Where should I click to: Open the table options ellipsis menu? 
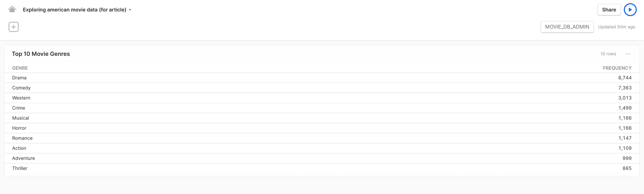(x=628, y=54)
